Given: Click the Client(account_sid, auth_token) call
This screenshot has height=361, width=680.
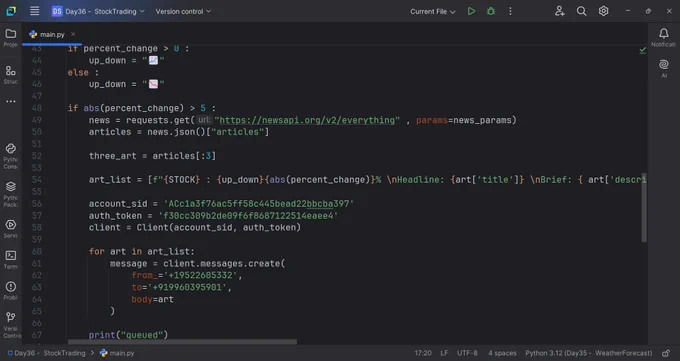Looking at the screenshot, I should click(219, 227).
